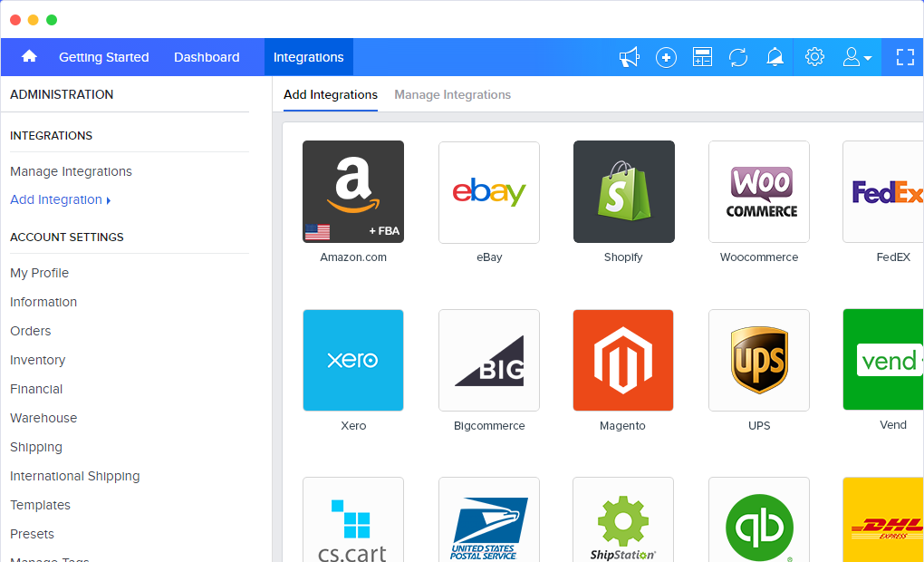Open Warehouse account settings
The image size is (924, 562).
[43, 418]
